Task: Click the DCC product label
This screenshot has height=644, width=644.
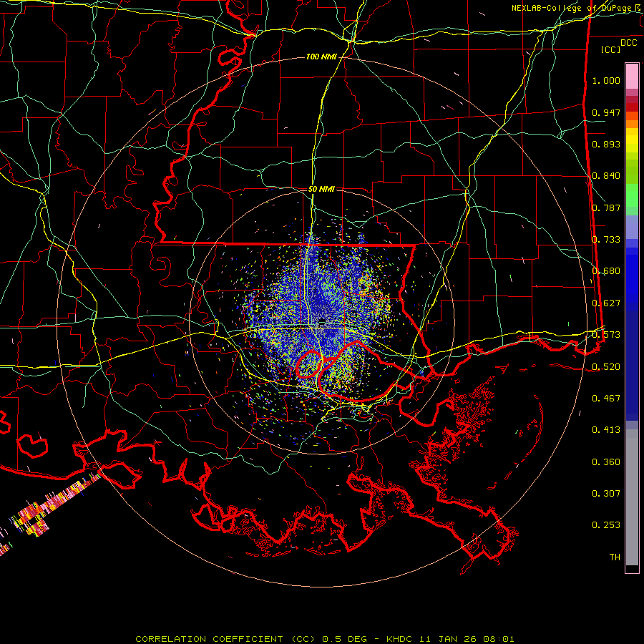Action: point(628,43)
